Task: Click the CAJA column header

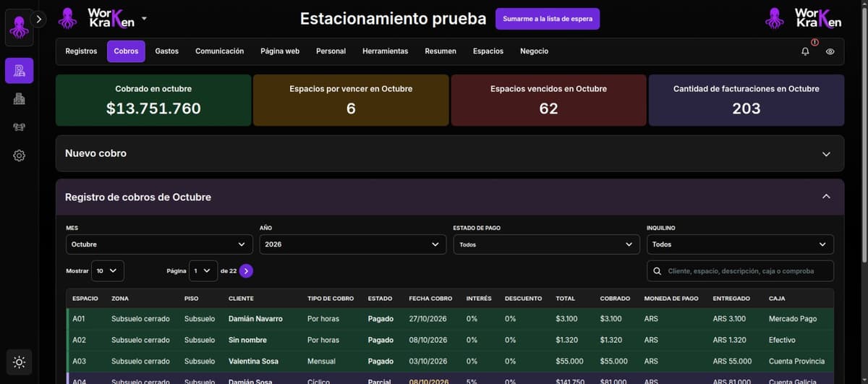Action: (777, 299)
